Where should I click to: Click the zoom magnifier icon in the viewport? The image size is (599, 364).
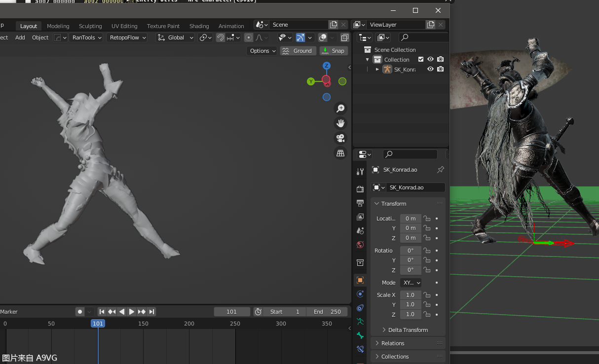[x=340, y=109]
